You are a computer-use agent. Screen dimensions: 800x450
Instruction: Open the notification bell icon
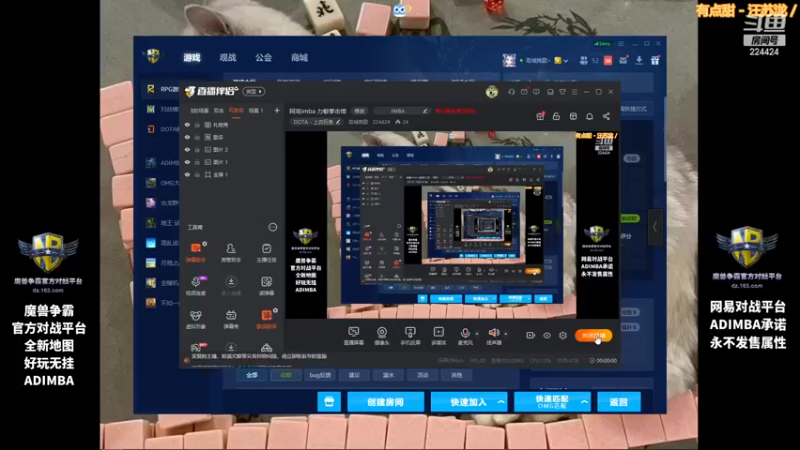point(589,116)
